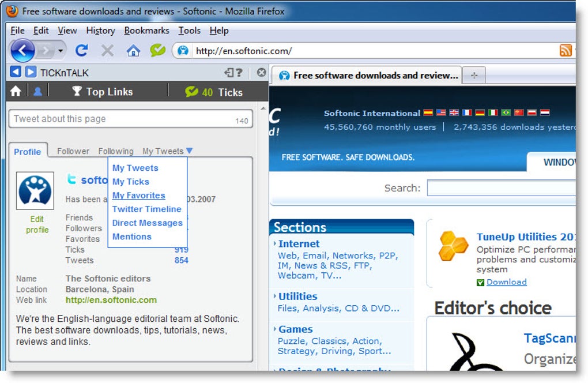The height and width of the screenshot is (383, 588).
Task: Open the Games section link
Action: click(x=296, y=329)
